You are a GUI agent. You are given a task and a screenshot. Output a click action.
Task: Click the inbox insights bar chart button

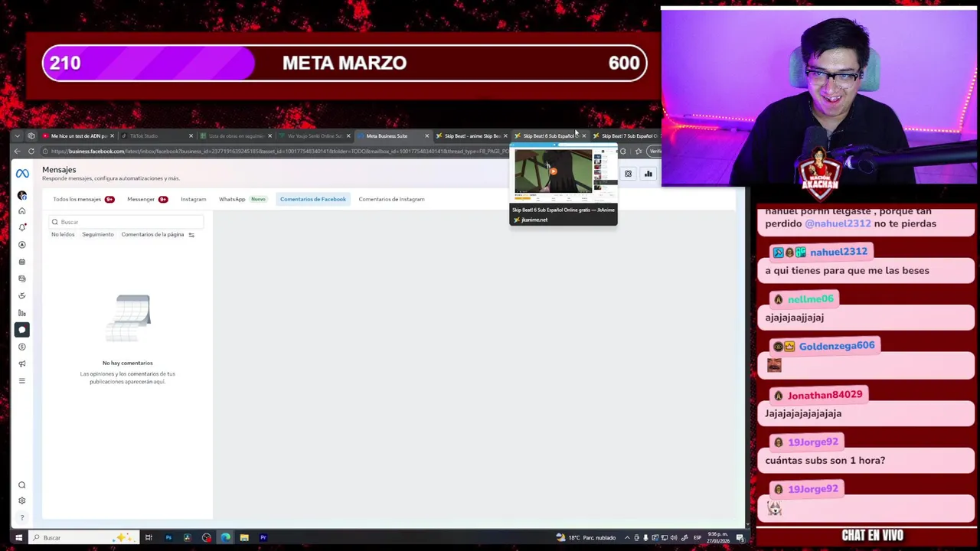(x=648, y=174)
